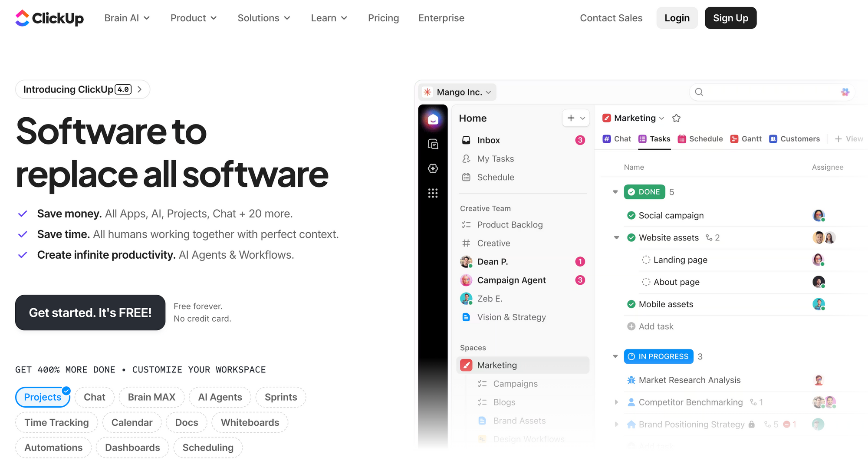Image resolution: width=868 pixels, height=474 pixels.
Task: Click the chat bubbles icon in sidebar
Action: 433,144
